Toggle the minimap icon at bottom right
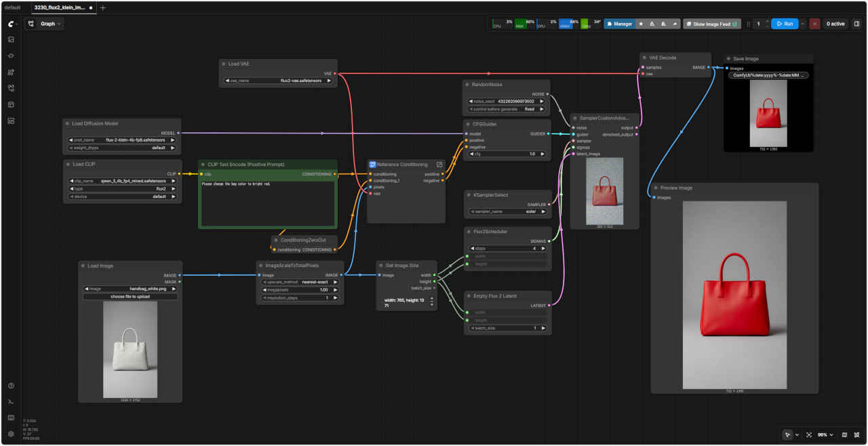The width and height of the screenshot is (868, 446). [x=844, y=434]
